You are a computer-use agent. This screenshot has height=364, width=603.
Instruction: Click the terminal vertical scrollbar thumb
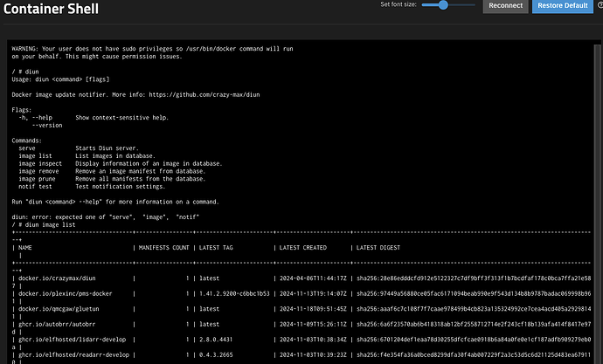click(x=597, y=203)
